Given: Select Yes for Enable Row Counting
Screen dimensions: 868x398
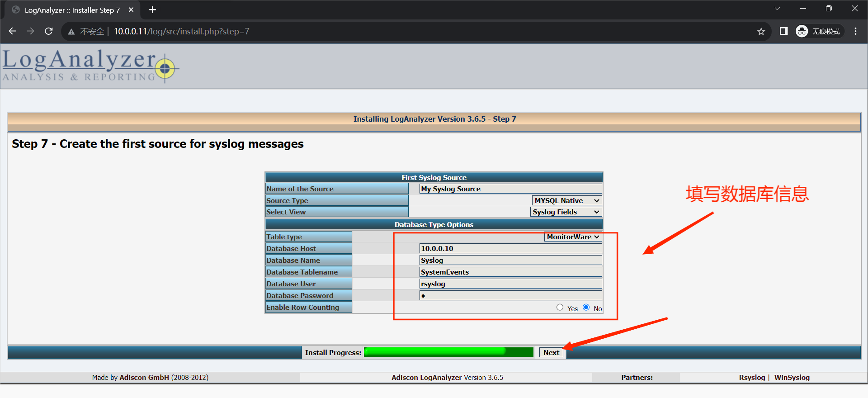Looking at the screenshot, I should pos(560,308).
